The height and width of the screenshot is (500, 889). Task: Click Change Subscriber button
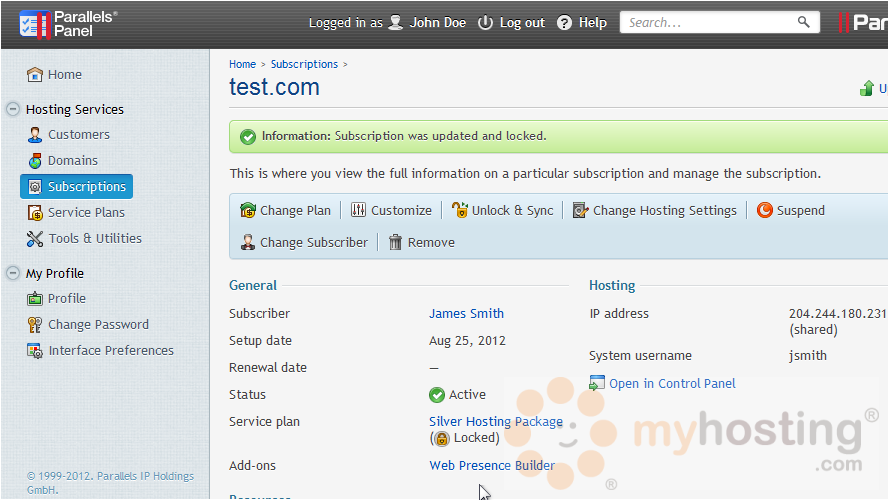(x=304, y=242)
